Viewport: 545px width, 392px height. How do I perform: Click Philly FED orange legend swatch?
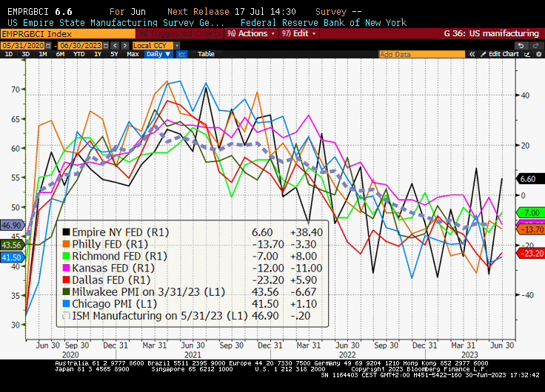tap(66, 244)
